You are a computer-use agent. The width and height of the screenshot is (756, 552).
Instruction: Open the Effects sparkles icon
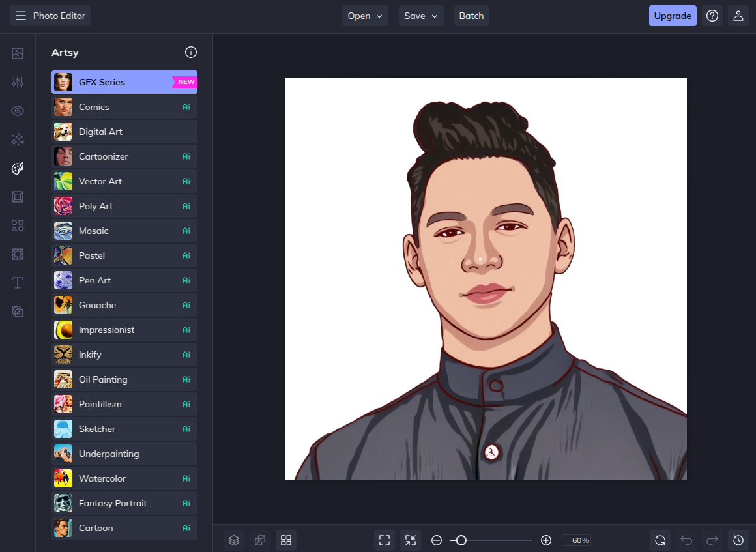tap(18, 139)
